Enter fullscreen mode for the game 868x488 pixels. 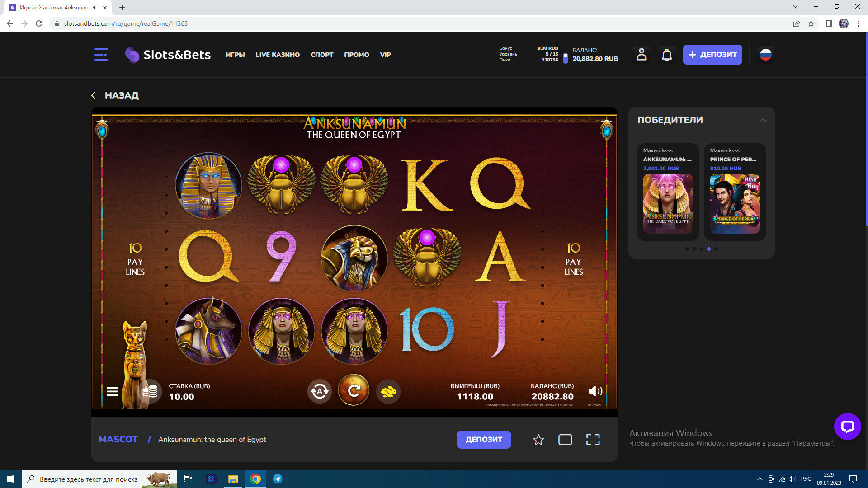click(593, 440)
